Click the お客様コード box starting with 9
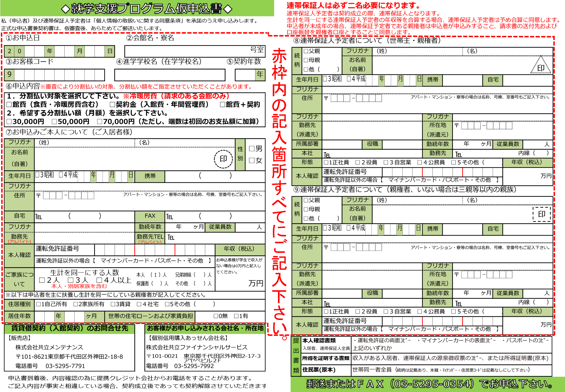The image size is (565, 392). [55, 75]
